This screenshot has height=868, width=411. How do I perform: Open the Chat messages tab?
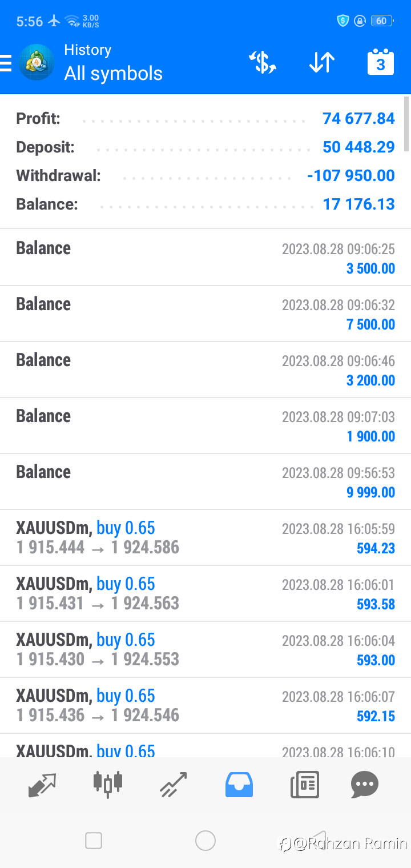tap(365, 785)
